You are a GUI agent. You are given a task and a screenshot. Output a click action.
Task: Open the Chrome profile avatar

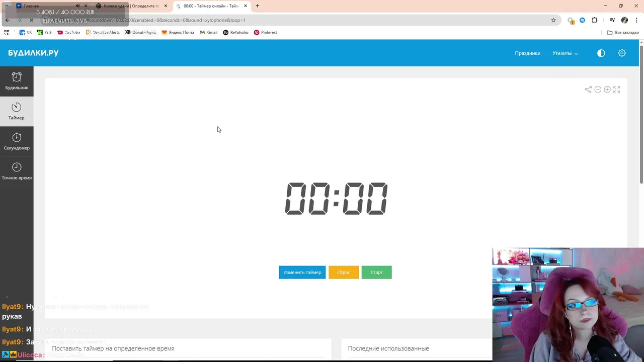coord(624,20)
